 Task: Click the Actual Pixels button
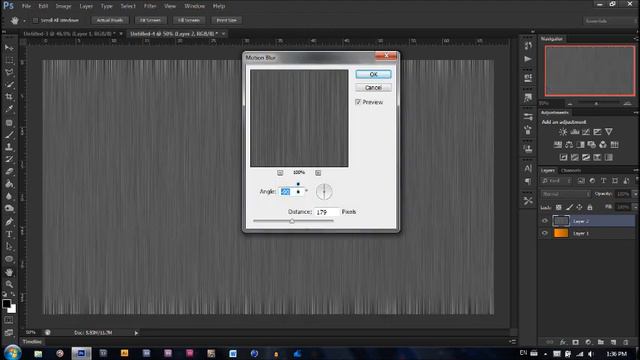coord(110,20)
